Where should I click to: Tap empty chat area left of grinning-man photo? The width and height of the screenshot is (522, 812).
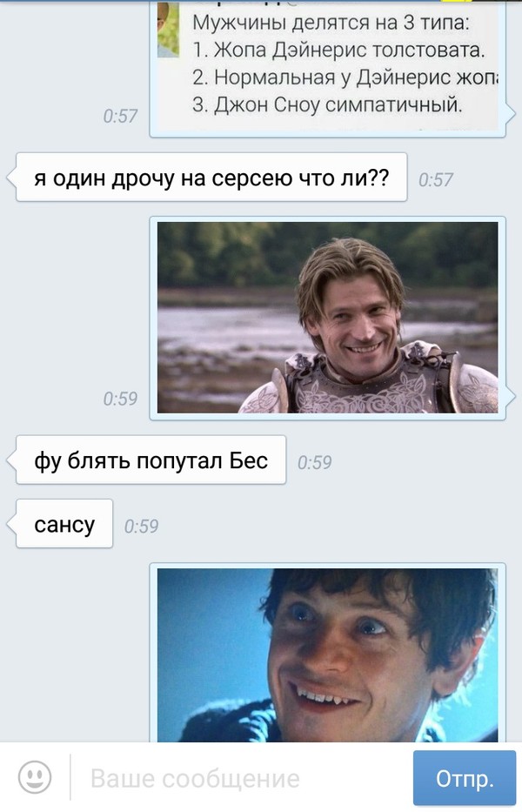click(75, 653)
